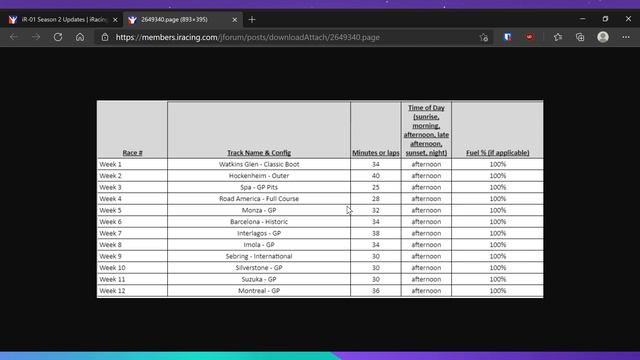Click the '38' minutes cell for Interlagos
Screen dimensions: 640x360
376,233
